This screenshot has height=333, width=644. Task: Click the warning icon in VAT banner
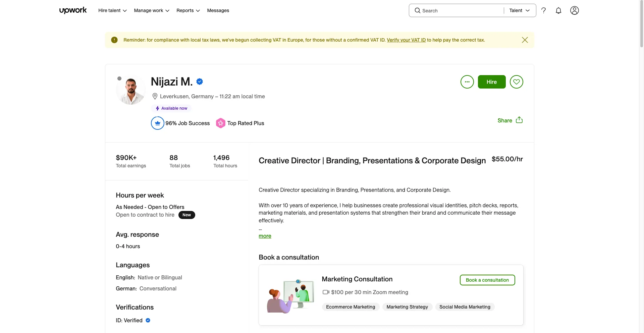click(114, 40)
